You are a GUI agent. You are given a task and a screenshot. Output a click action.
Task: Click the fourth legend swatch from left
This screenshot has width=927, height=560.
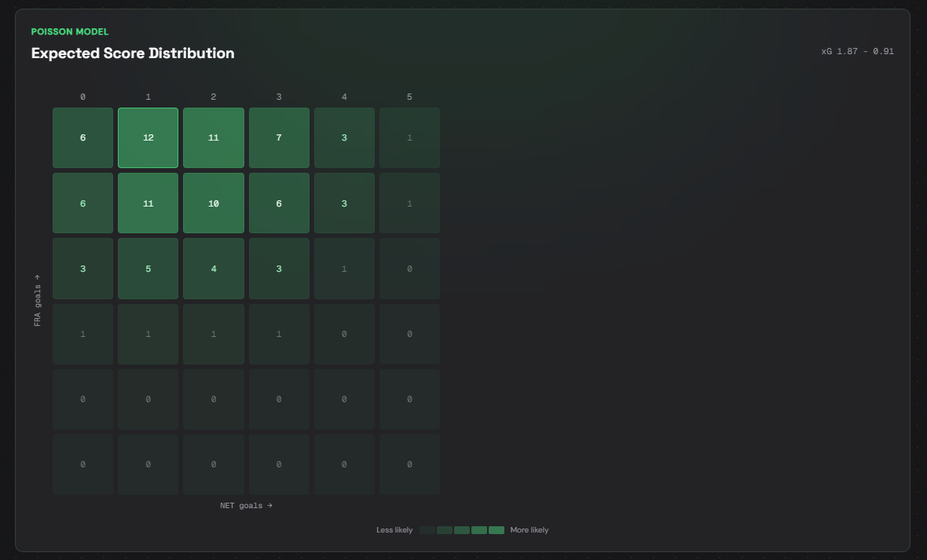479,530
